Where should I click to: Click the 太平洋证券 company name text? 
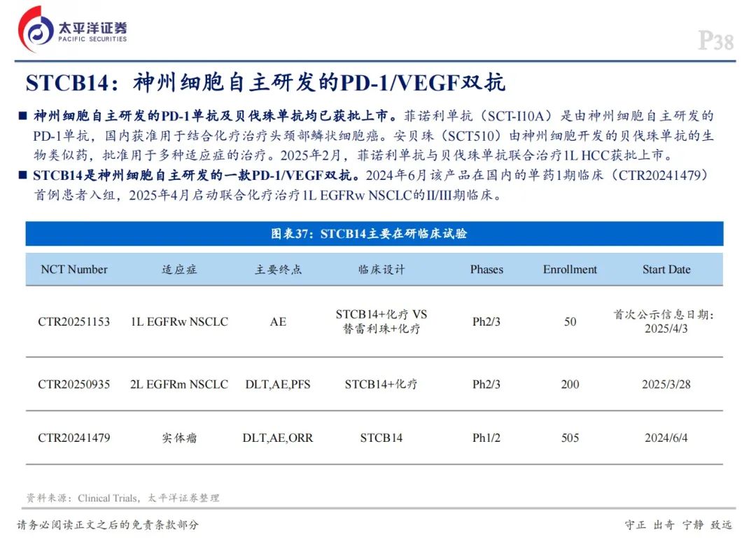pos(92,27)
